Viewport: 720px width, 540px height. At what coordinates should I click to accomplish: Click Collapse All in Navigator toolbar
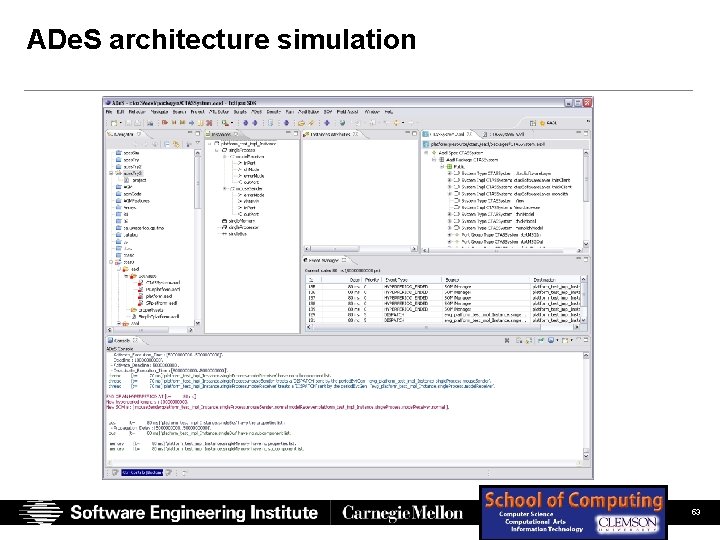(x=167, y=144)
